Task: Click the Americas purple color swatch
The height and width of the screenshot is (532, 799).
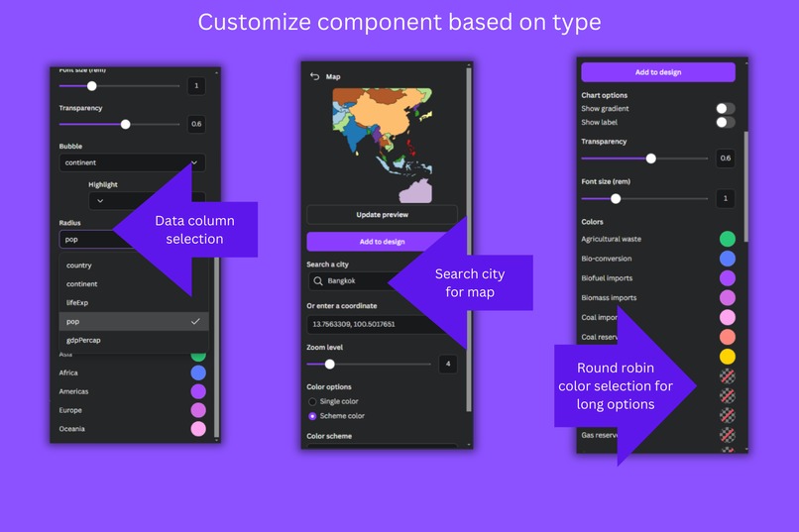Action: click(x=198, y=391)
